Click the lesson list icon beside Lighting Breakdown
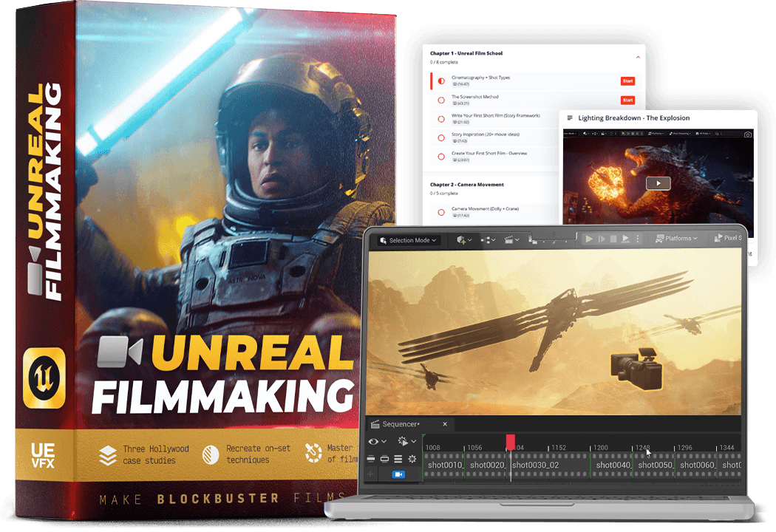Viewport: 776px width, 532px height. (570, 118)
